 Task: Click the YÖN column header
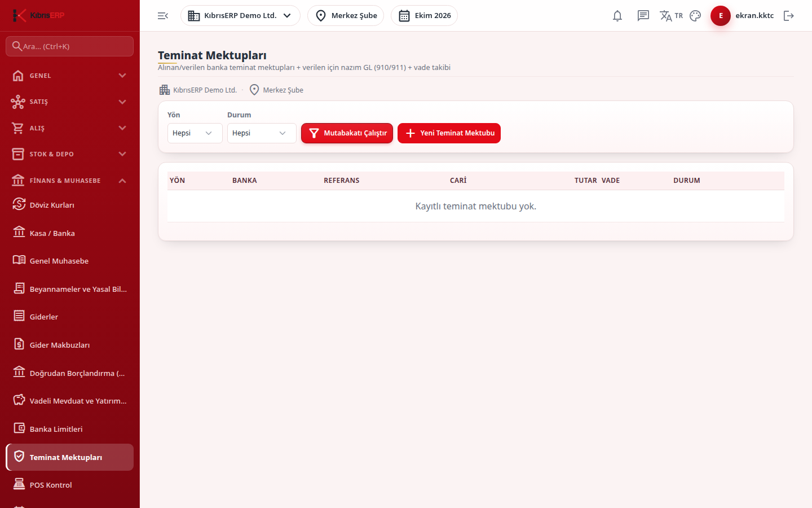178,181
